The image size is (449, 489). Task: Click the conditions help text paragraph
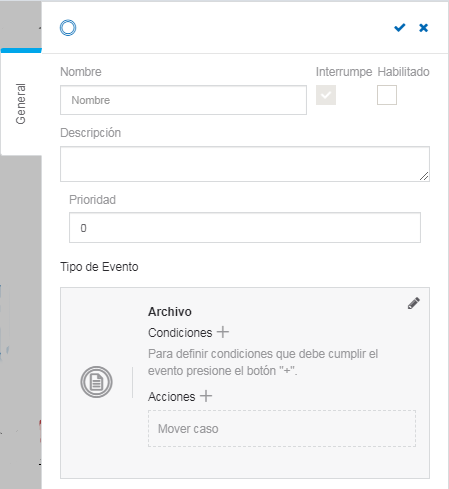pyautogui.click(x=263, y=362)
